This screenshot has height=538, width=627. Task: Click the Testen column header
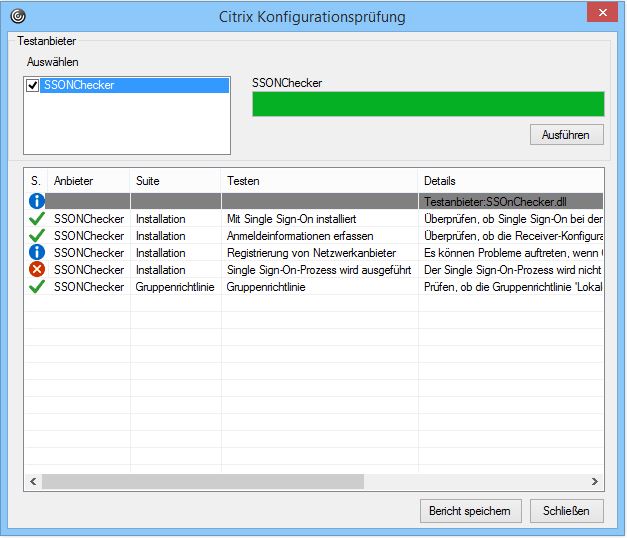319,181
